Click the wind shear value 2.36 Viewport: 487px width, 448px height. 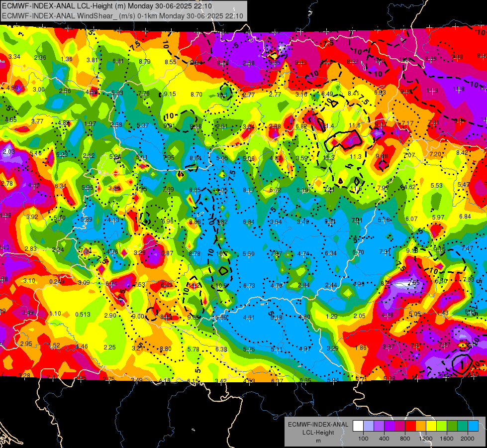coord(40,58)
